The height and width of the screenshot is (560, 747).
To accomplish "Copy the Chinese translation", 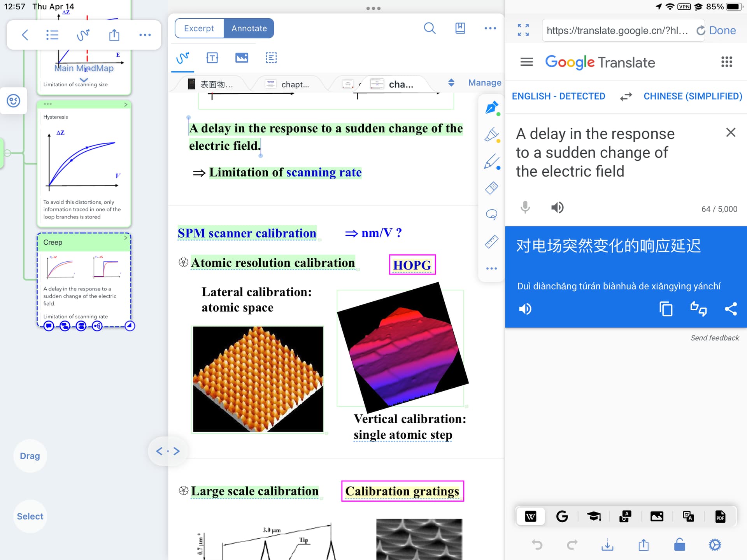I will (666, 309).
